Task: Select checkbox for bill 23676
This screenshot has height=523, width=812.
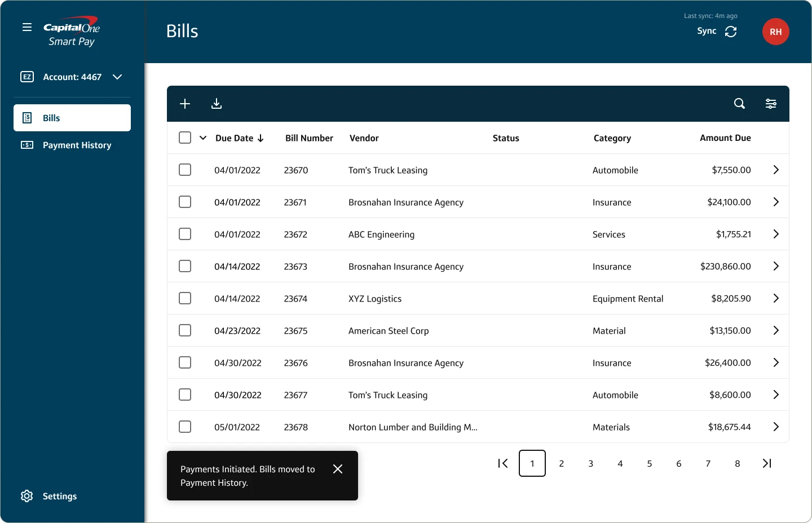Action: click(185, 362)
